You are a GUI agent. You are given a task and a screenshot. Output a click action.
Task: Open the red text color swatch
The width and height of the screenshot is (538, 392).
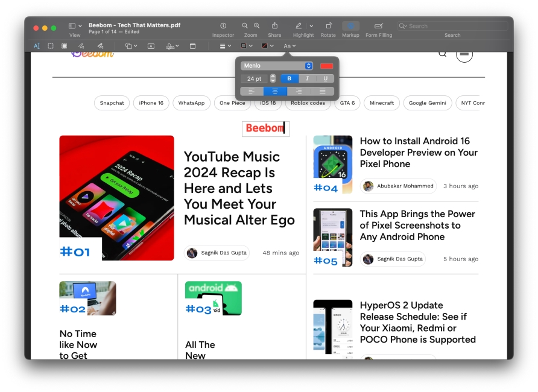point(326,66)
